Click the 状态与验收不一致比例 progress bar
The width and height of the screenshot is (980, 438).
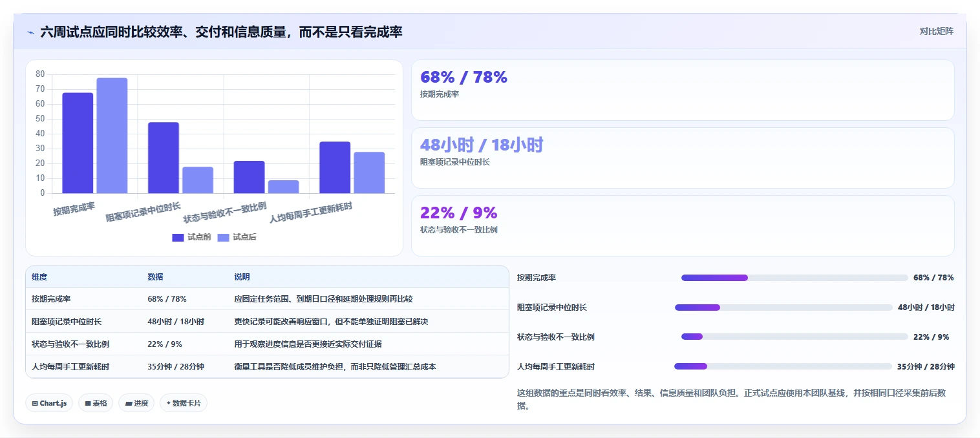(x=794, y=337)
